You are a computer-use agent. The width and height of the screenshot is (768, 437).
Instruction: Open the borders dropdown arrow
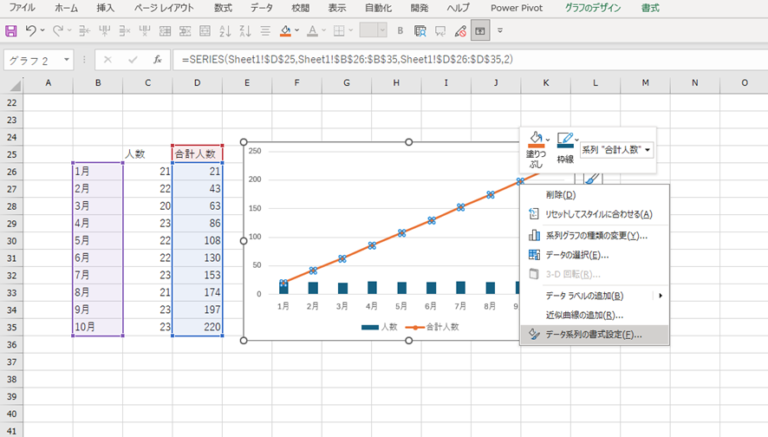(351, 31)
